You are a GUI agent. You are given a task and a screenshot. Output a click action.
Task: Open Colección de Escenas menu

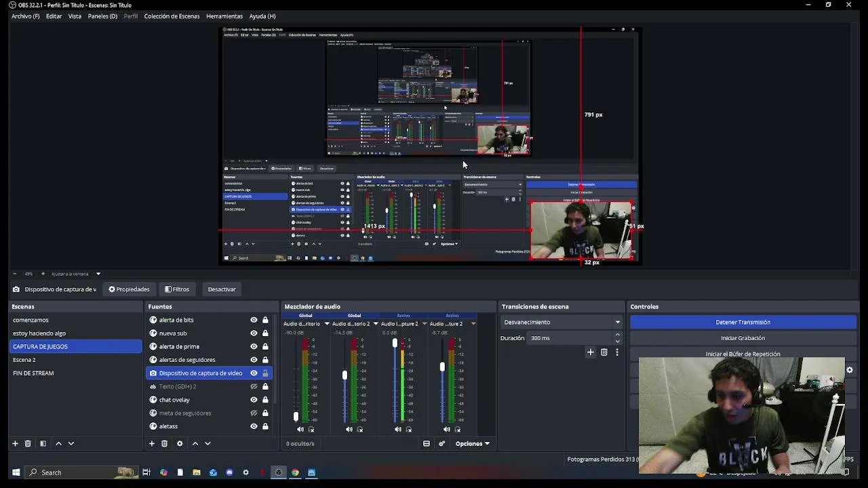point(172,16)
